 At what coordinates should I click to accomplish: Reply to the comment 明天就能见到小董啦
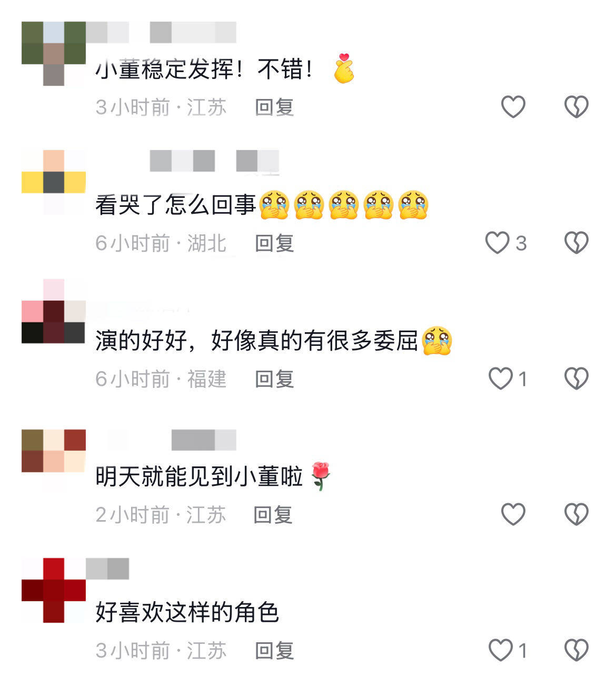pos(273,515)
